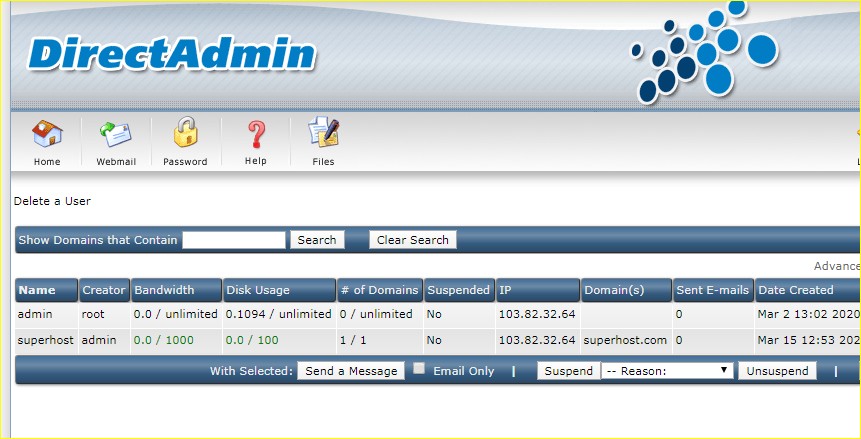Click the Search button

point(317,240)
